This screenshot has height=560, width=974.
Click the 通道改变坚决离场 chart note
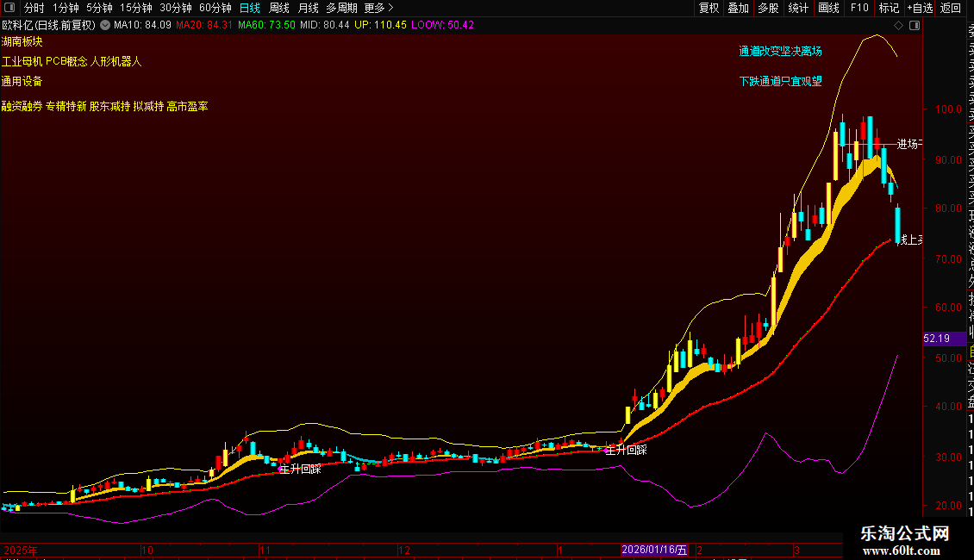click(x=780, y=51)
